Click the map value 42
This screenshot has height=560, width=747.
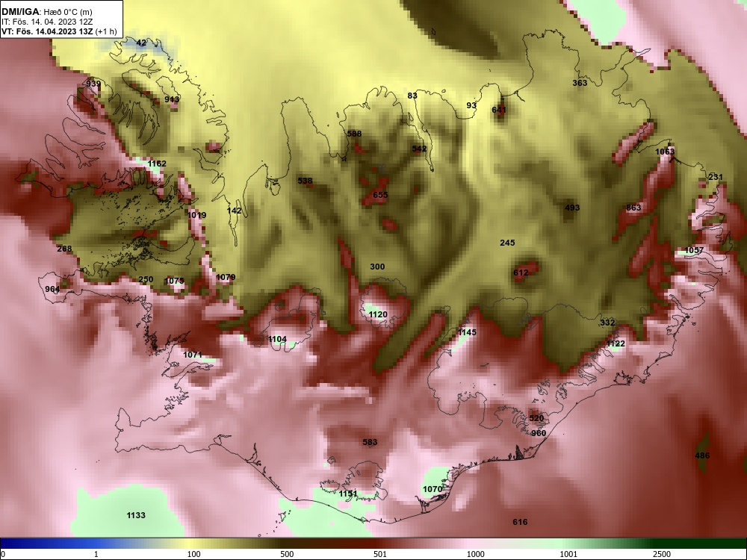pyautogui.click(x=141, y=43)
